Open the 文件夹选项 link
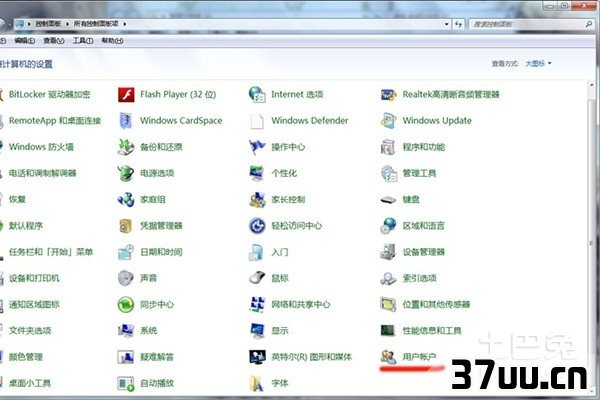 click(30, 331)
